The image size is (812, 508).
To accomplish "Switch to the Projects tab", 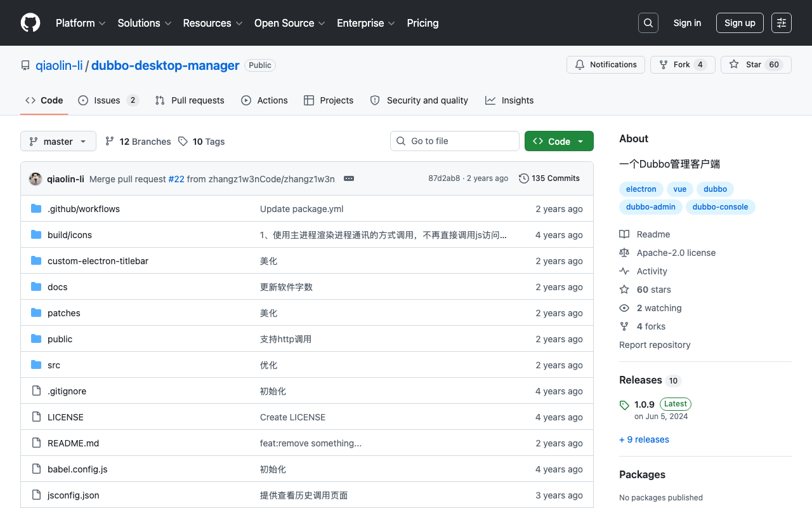I will [329, 100].
